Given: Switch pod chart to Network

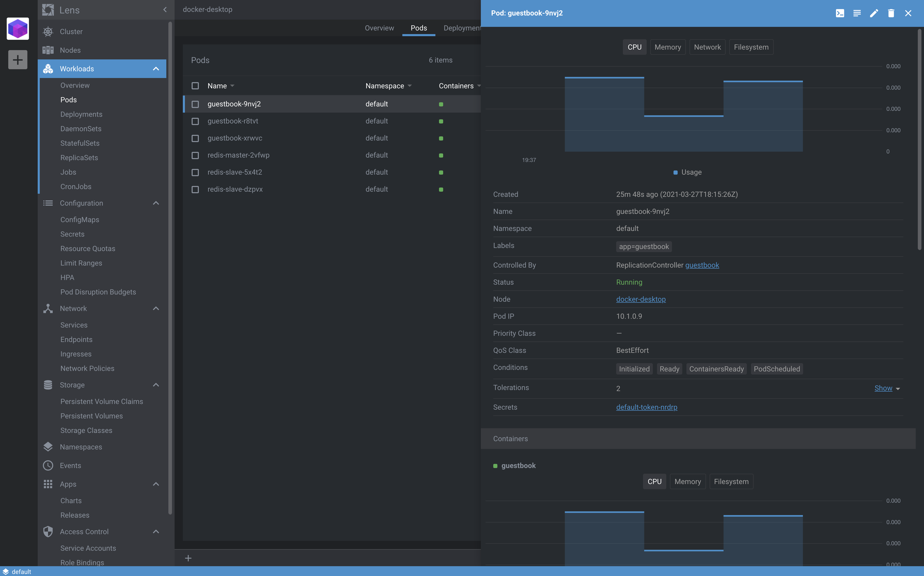Looking at the screenshot, I should pos(707,47).
